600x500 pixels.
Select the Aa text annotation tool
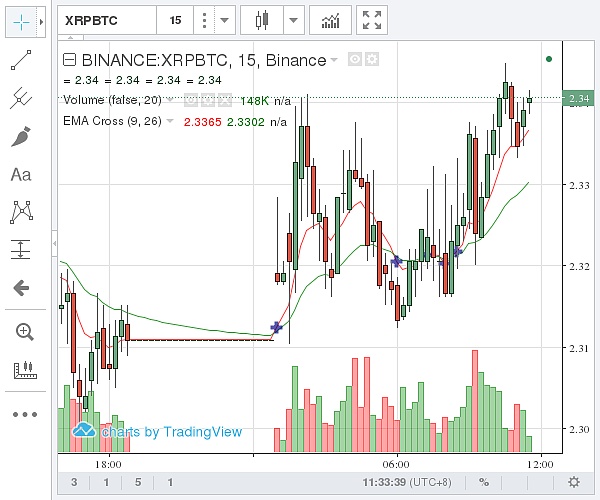(x=21, y=174)
